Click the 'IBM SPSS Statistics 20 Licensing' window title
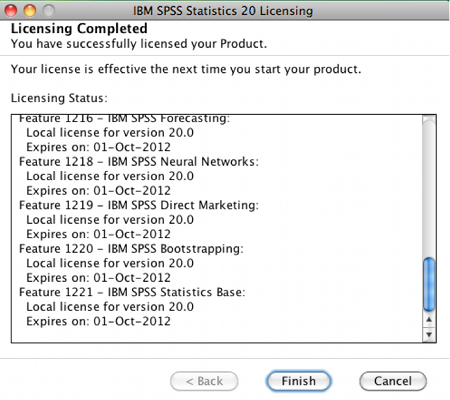The height and width of the screenshot is (400, 450). click(223, 11)
